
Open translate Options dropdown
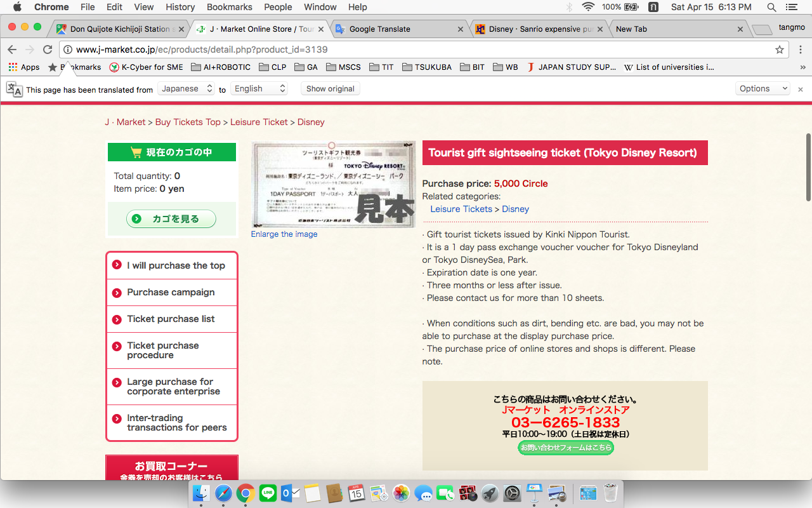click(763, 89)
